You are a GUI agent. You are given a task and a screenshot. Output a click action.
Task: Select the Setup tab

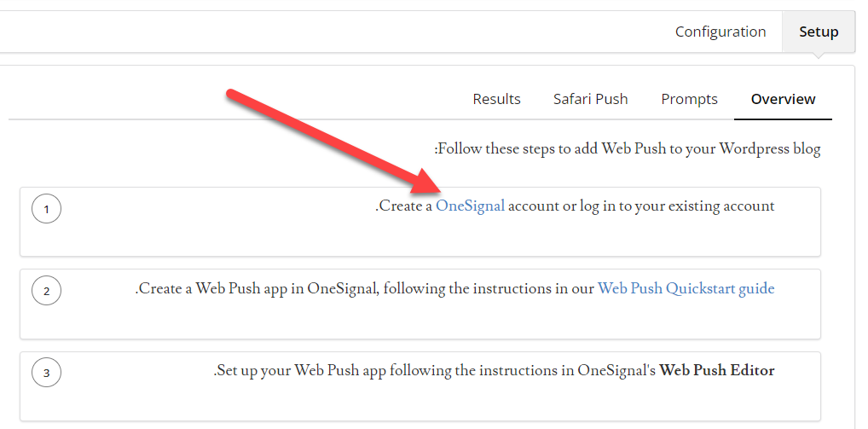pos(819,32)
